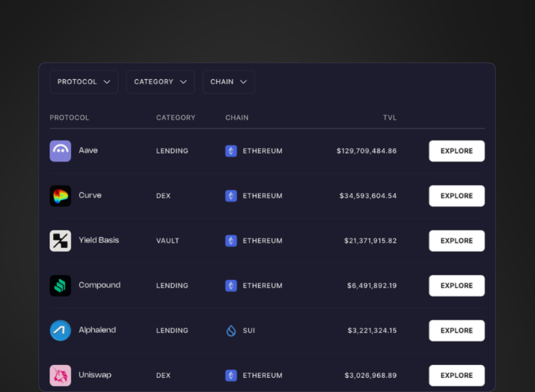Screen dimensions: 535x392
Task: Click ETHEREUM label in Uniswap row
Action: [262, 376]
